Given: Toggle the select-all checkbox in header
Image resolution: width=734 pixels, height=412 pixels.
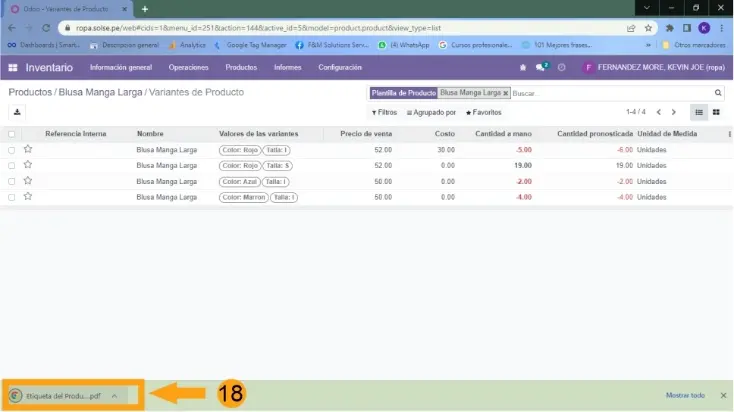Looking at the screenshot, I should click(12, 134).
